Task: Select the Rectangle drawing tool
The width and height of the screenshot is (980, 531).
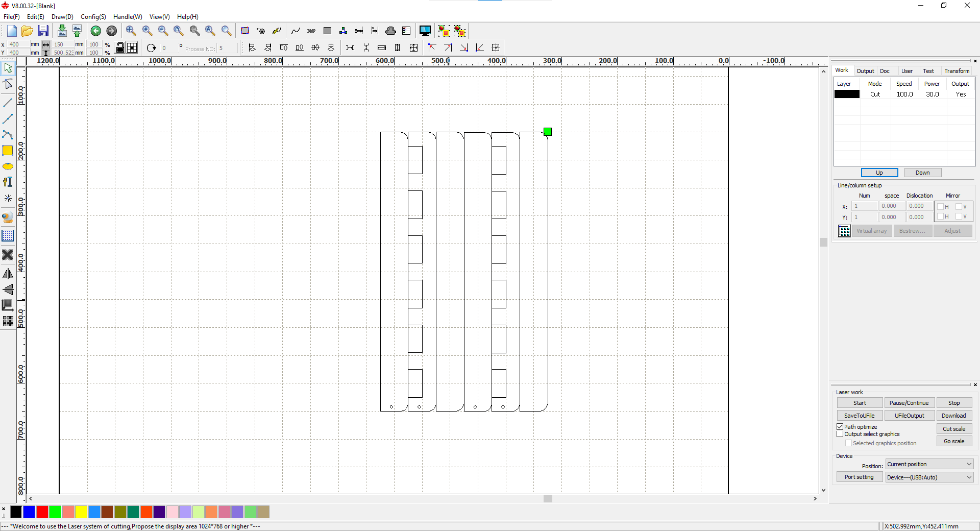Action: (8, 151)
